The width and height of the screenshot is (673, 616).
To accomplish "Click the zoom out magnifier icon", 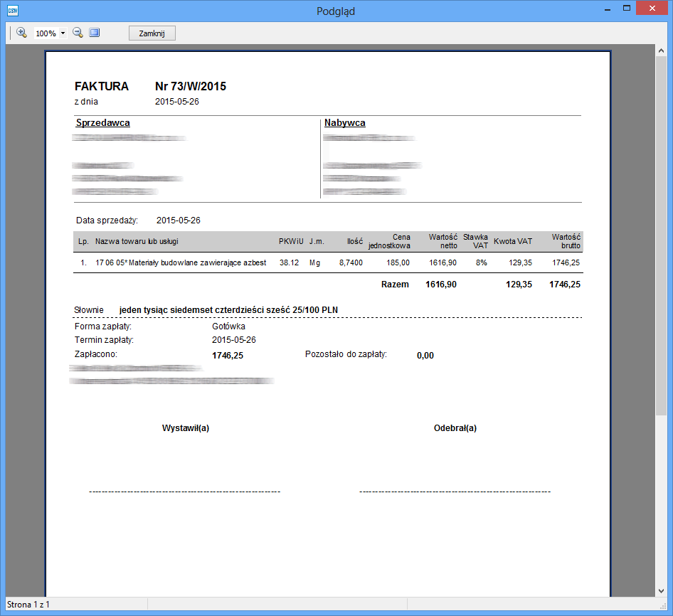I will (x=78, y=33).
